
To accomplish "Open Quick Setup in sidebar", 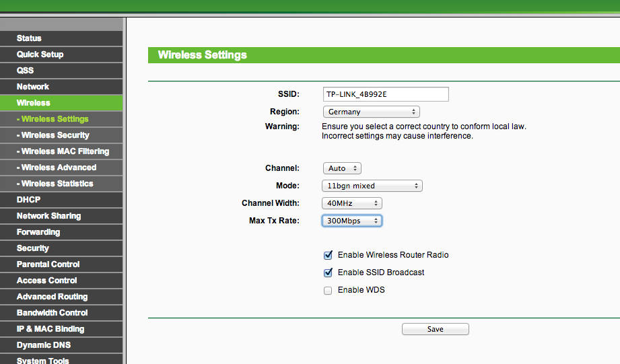I will [x=61, y=54].
